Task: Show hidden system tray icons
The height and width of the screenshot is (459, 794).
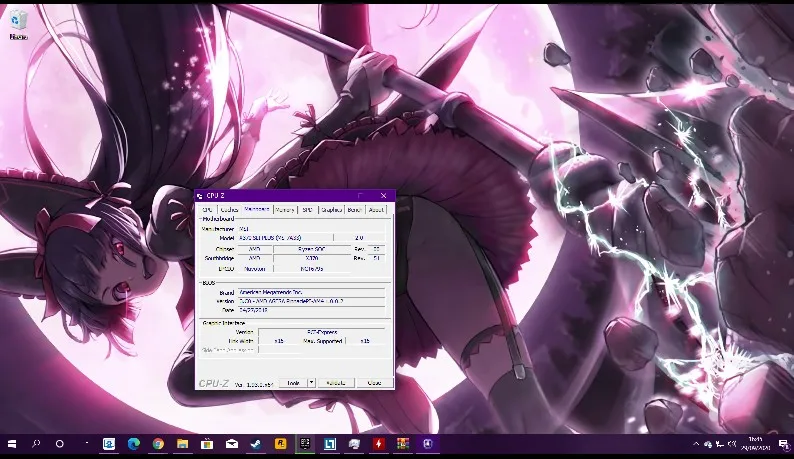Action: (x=696, y=443)
